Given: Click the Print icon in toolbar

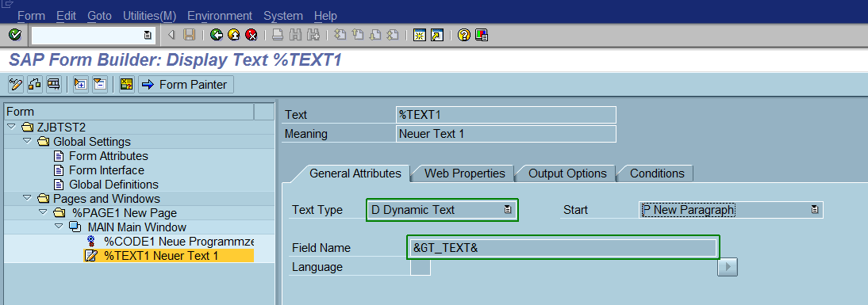Looking at the screenshot, I should click(x=278, y=36).
